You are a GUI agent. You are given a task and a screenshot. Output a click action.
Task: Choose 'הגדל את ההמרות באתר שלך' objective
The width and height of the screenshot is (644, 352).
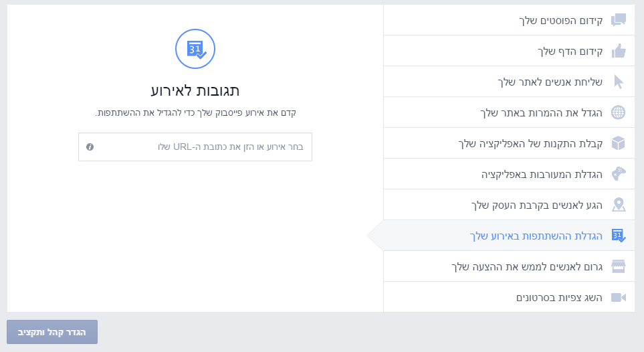(x=542, y=112)
